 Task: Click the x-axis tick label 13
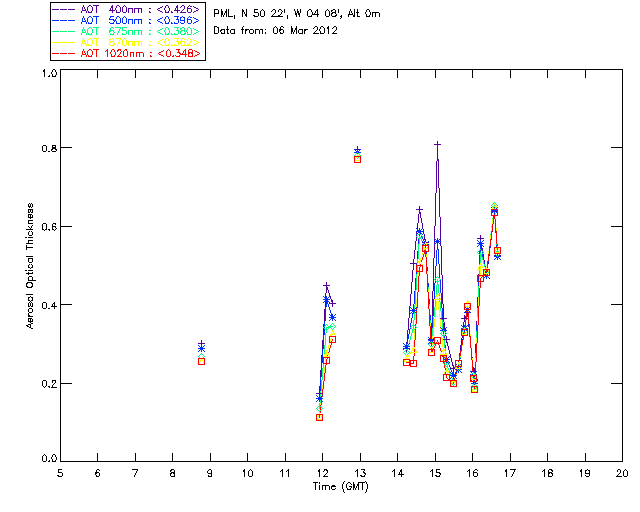(x=359, y=472)
